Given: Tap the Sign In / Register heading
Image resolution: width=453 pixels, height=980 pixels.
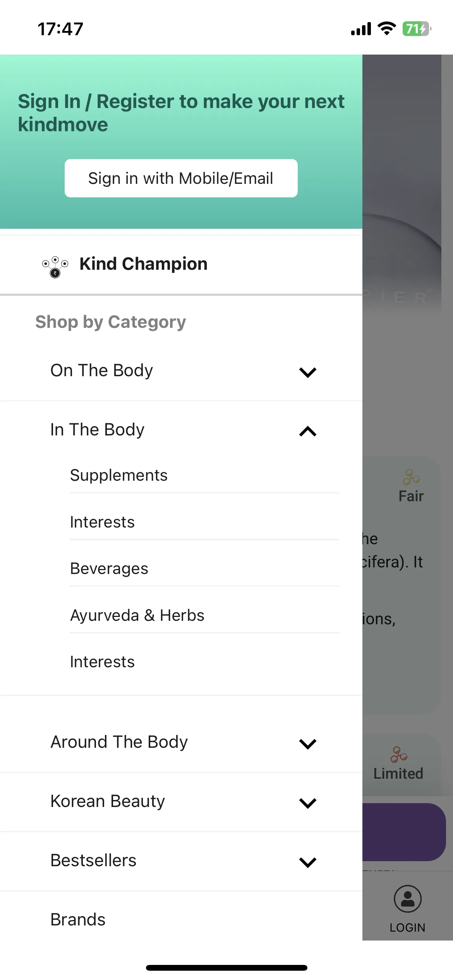Looking at the screenshot, I should point(181,113).
